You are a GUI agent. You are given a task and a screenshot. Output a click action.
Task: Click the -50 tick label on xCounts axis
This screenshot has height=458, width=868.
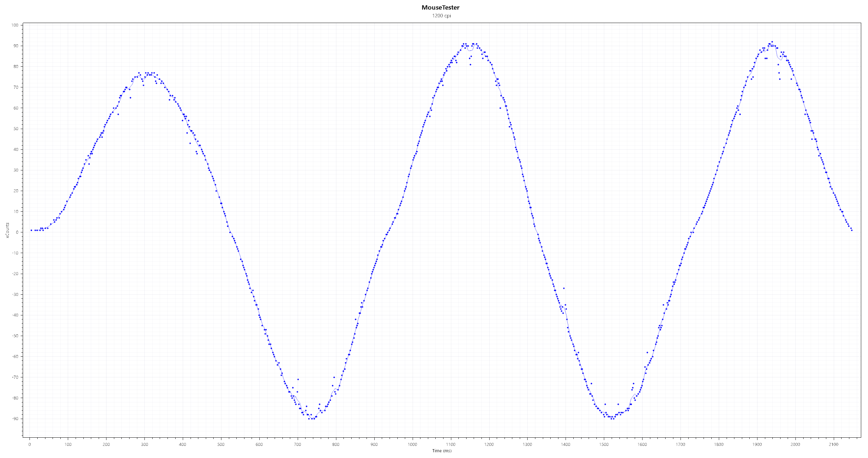coord(15,336)
